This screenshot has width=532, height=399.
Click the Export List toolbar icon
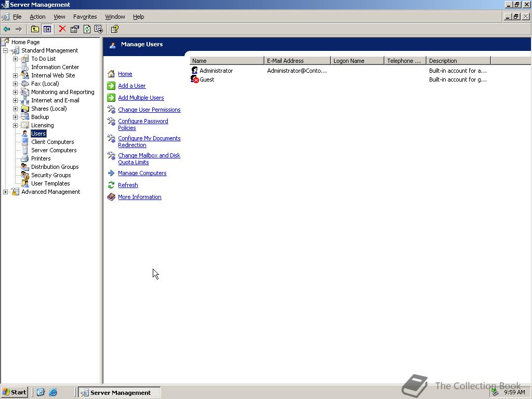click(x=99, y=29)
